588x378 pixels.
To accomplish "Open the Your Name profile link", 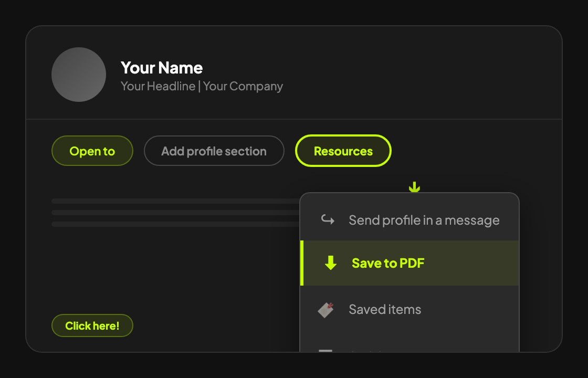I will (x=162, y=68).
